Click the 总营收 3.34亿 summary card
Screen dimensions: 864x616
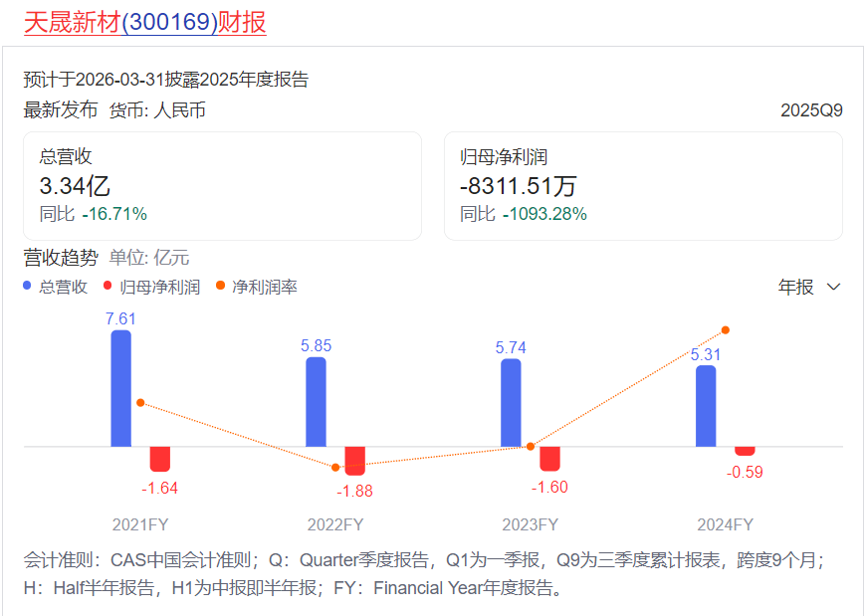tap(222, 186)
